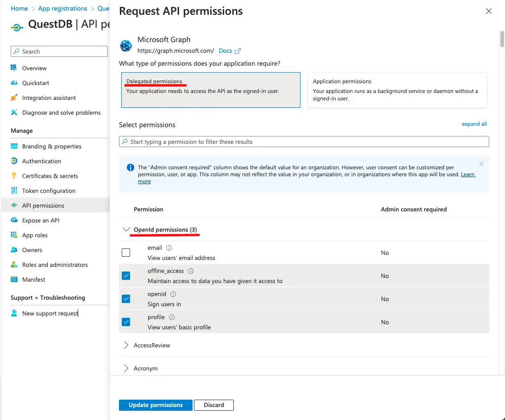Collapse the OpenId permissions section
505x420 pixels.
tap(126, 229)
